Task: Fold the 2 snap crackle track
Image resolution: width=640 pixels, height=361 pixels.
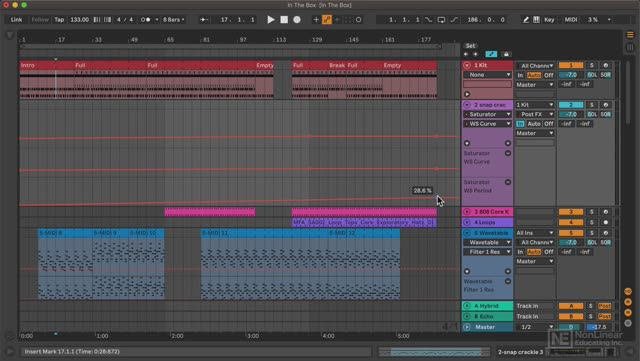Action: pyautogui.click(x=467, y=105)
